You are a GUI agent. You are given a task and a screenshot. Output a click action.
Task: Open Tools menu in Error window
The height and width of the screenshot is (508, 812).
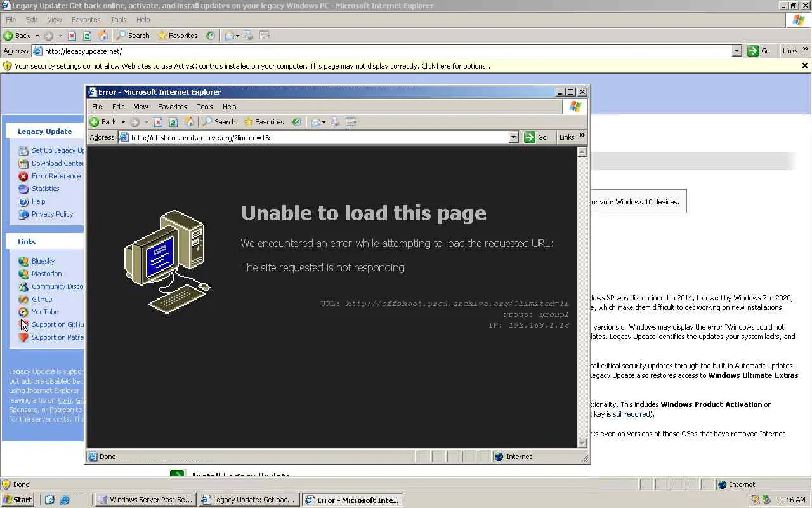(x=204, y=107)
